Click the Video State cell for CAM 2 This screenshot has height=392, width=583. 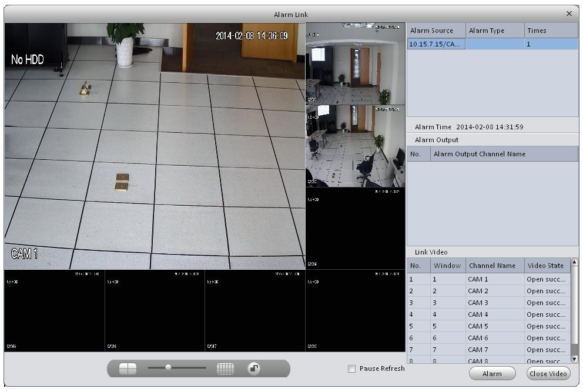coord(547,291)
